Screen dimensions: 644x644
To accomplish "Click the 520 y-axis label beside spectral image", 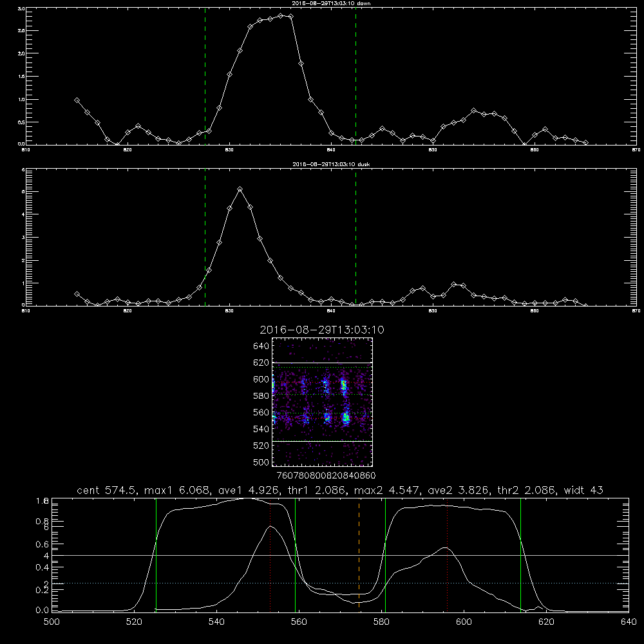I will click(261, 446).
